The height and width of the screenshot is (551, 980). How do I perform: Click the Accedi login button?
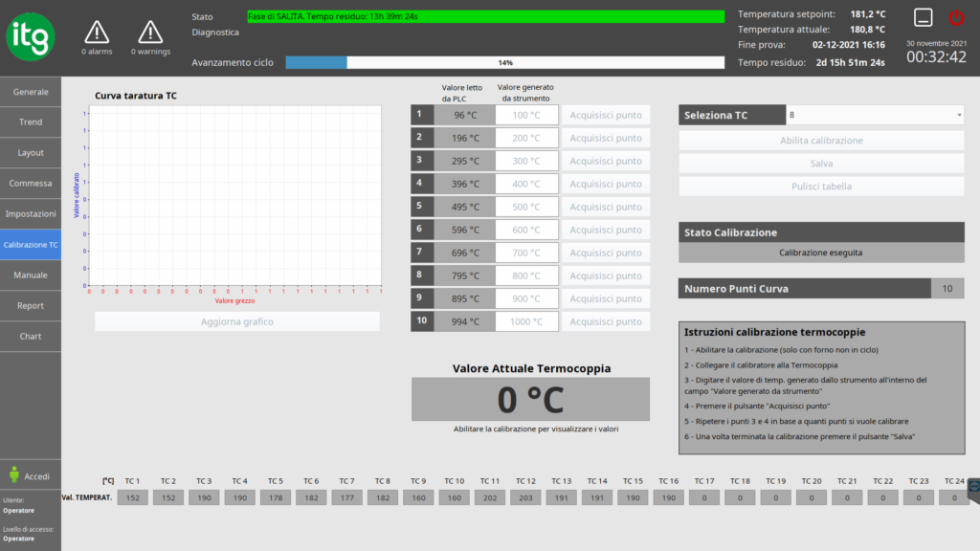(x=31, y=476)
